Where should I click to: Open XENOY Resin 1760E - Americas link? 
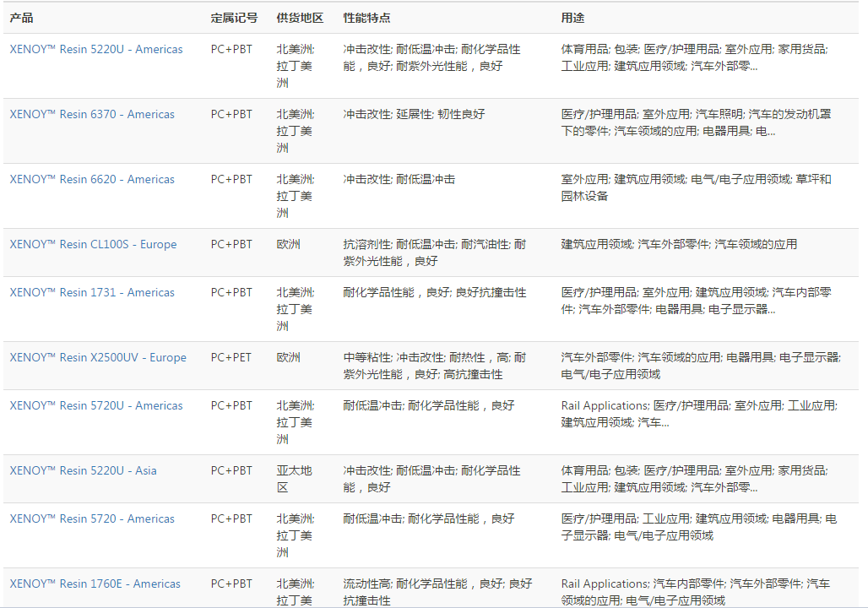pyautogui.click(x=95, y=584)
